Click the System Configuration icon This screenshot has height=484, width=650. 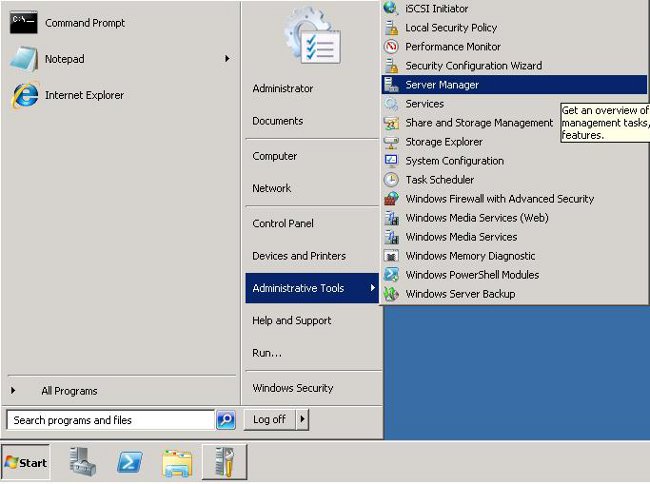tap(391, 161)
